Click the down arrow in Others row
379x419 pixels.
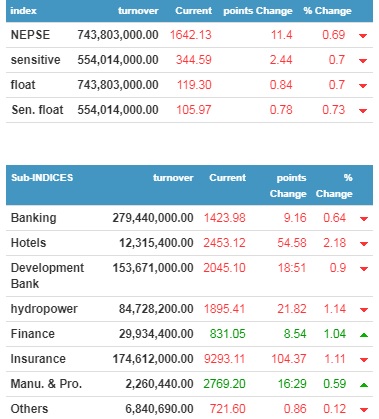point(364,410)
